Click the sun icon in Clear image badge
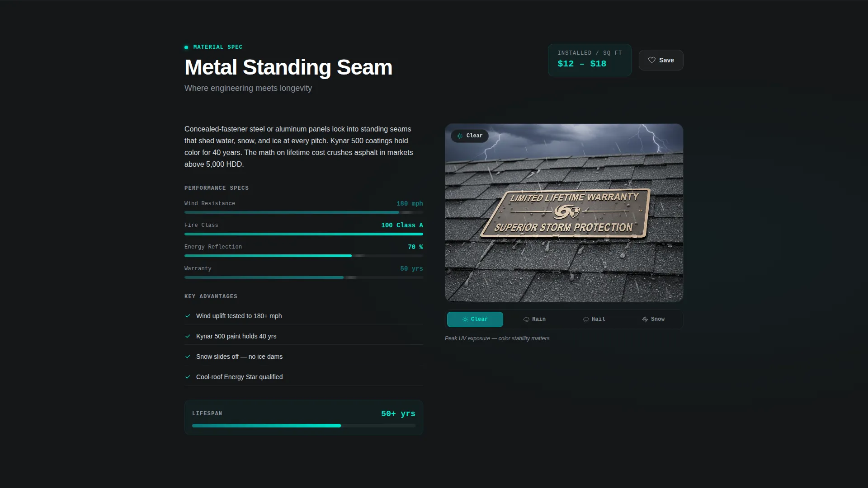 [460, 136]
